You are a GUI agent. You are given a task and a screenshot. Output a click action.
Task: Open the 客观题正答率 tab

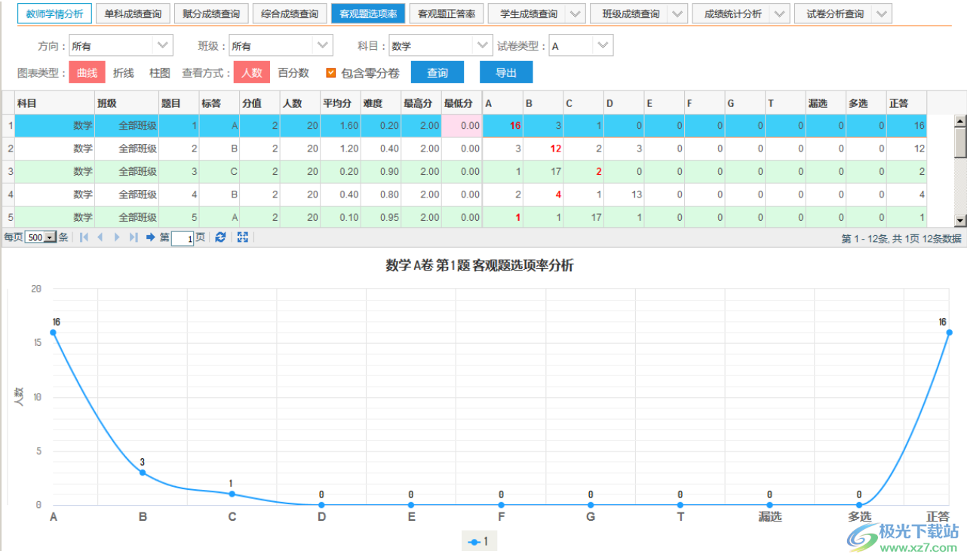(447, 14)
